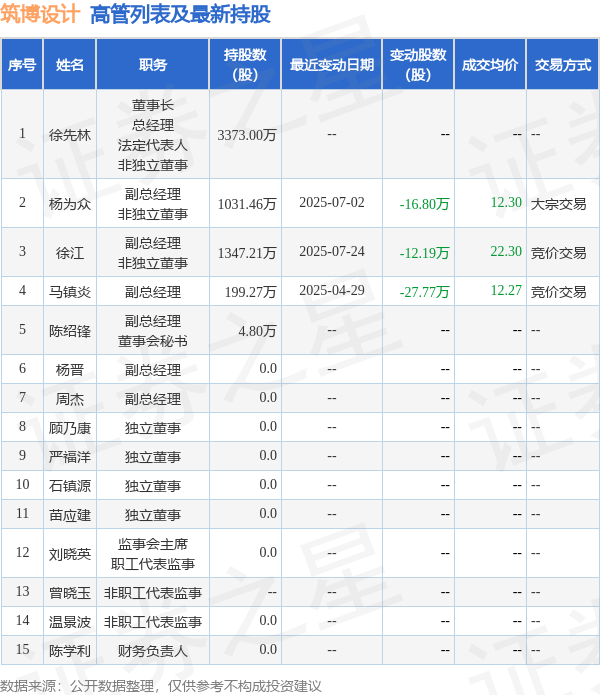Screen dimensions: 600x695
Task: Select the name 马镇炎
Action: pos(70,292)
